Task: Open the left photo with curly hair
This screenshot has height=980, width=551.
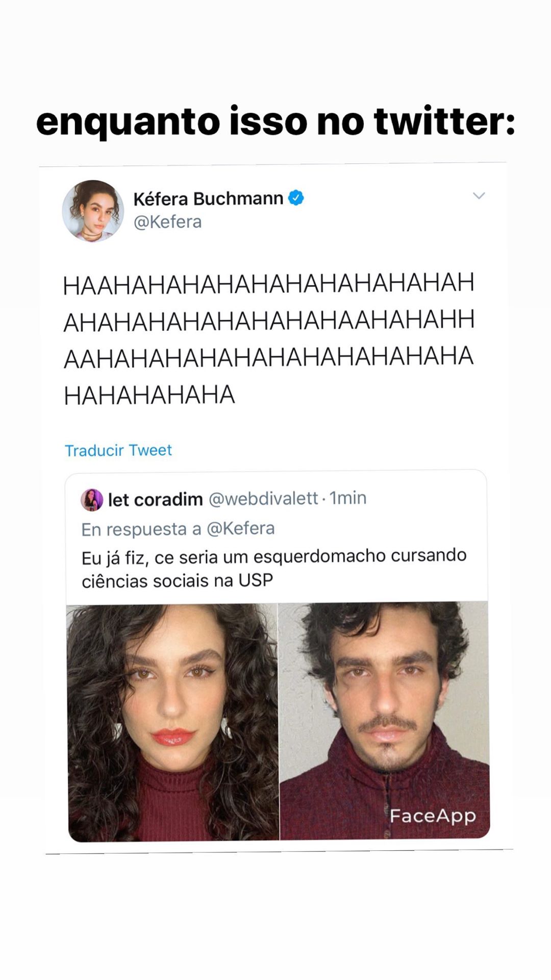Action: point(173,722)
